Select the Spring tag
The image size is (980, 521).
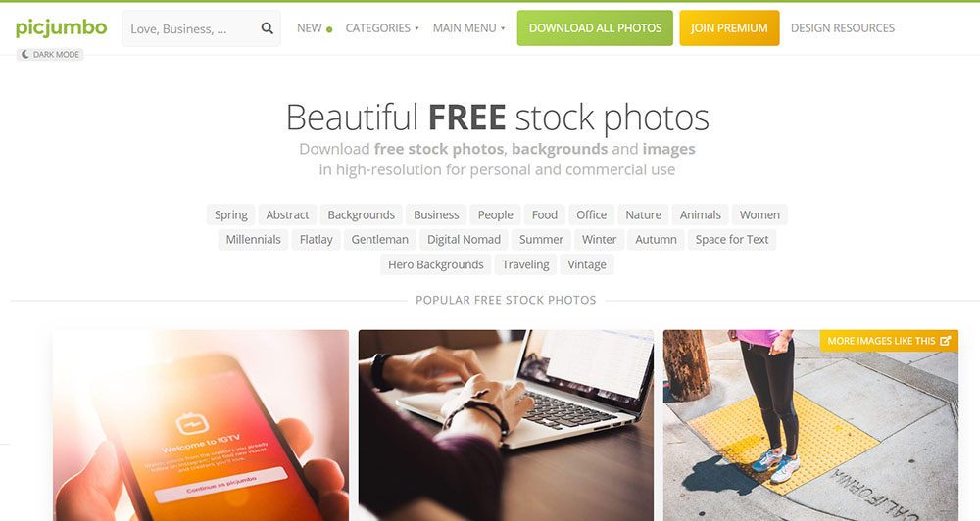click(x=230, y=214)
